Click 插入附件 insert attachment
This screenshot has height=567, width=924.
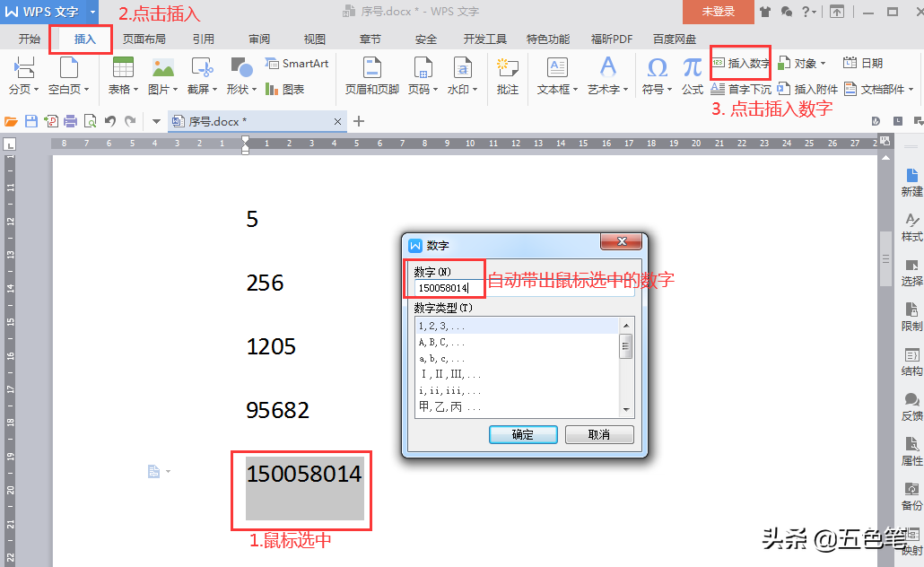coord(807,89)
